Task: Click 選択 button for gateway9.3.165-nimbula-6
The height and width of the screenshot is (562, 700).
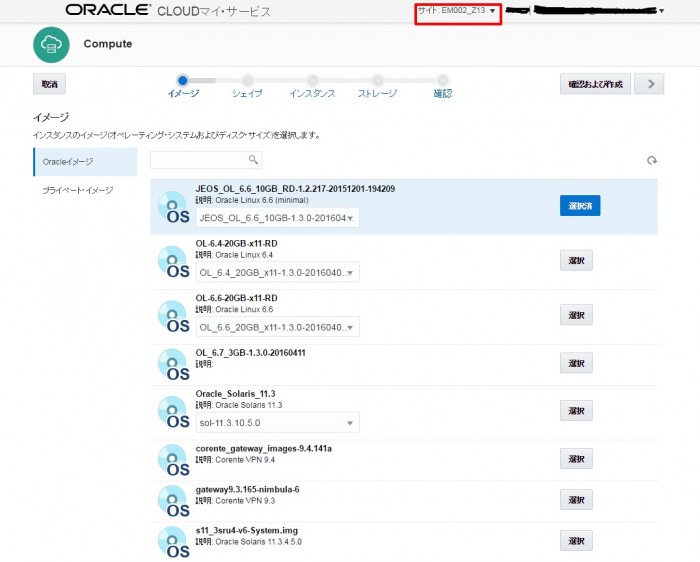Action: 576,500
